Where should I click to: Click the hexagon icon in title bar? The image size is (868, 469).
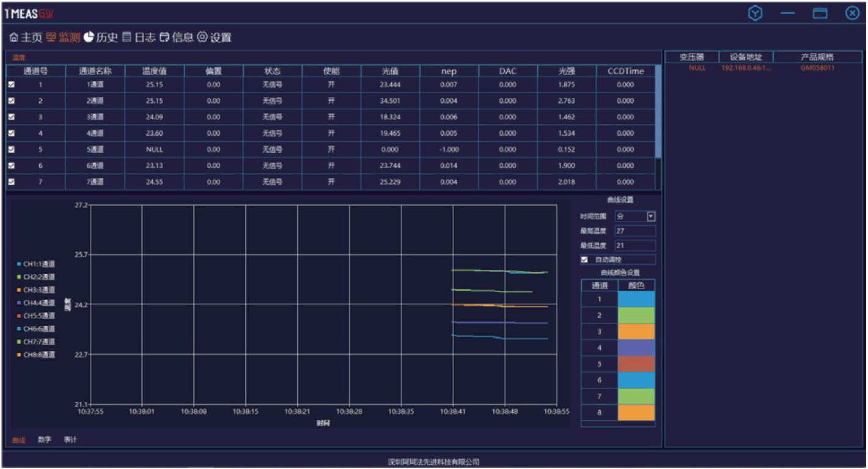[x=756, y=13]
